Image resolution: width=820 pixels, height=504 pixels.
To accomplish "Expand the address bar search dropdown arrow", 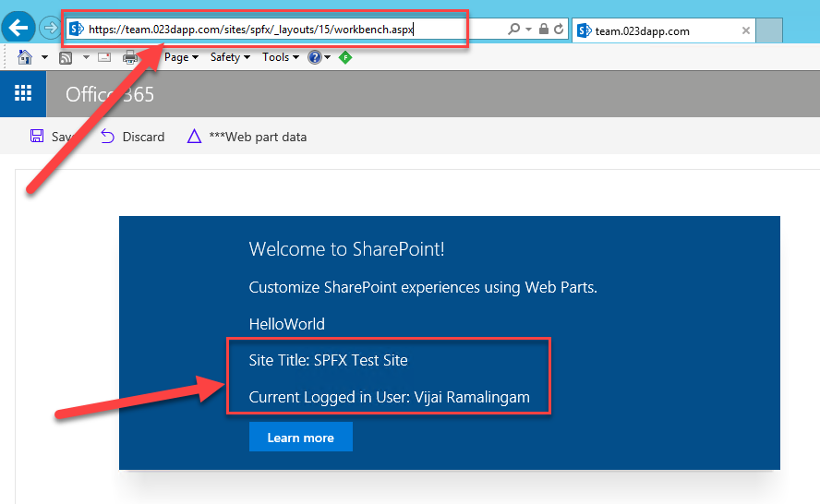I will (529, 30).
